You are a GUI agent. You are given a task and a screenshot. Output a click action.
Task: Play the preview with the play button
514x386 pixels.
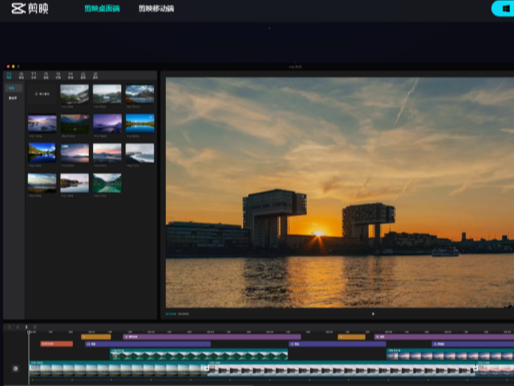click(x=373, y=314)
